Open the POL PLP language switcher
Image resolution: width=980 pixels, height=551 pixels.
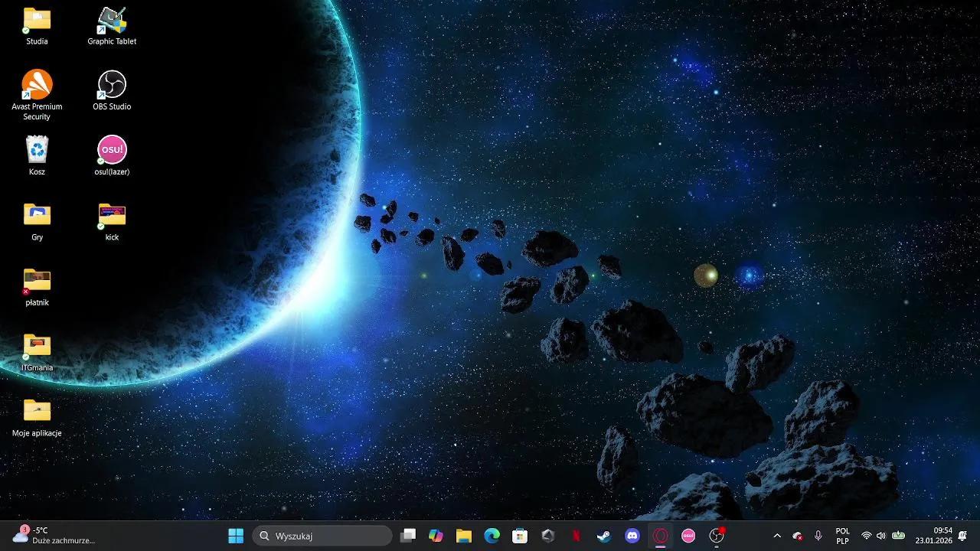coord(842,536)
